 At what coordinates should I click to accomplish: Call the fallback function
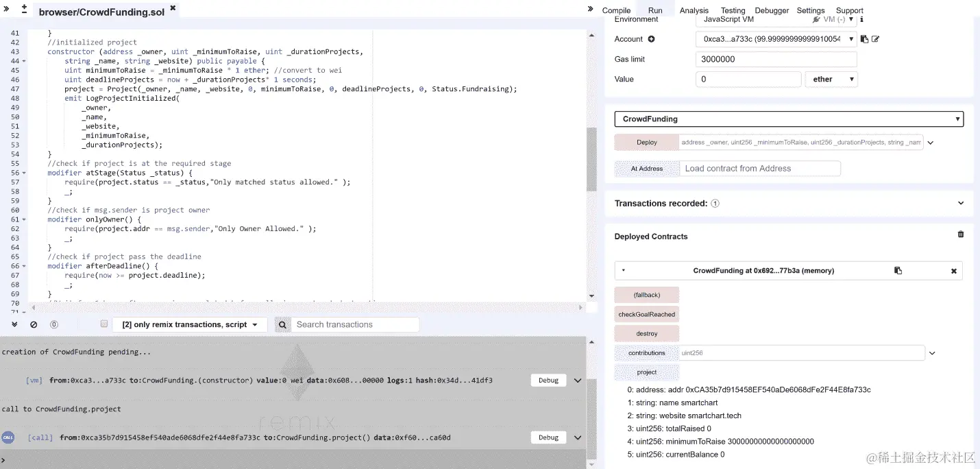(x=647, y=295)
